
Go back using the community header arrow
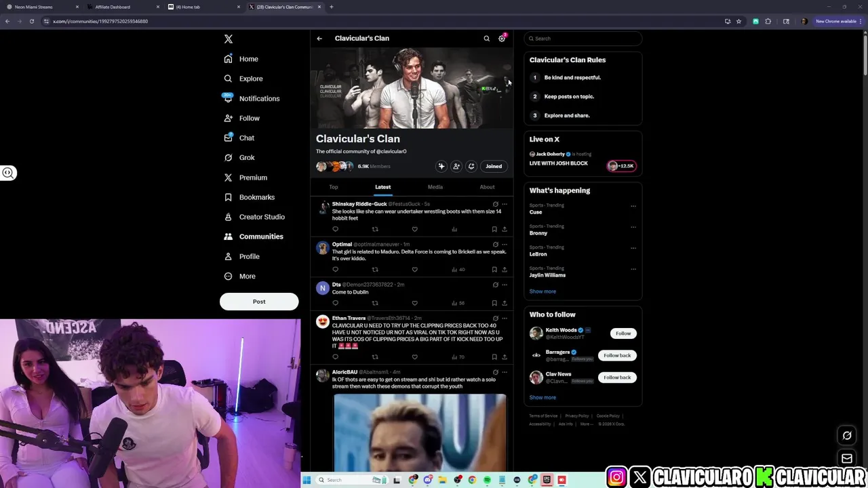[319, 39]
